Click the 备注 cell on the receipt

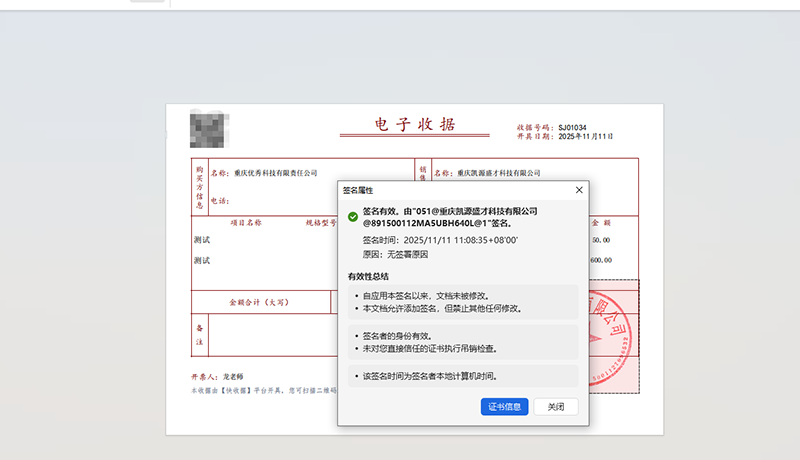coord(200,335)
